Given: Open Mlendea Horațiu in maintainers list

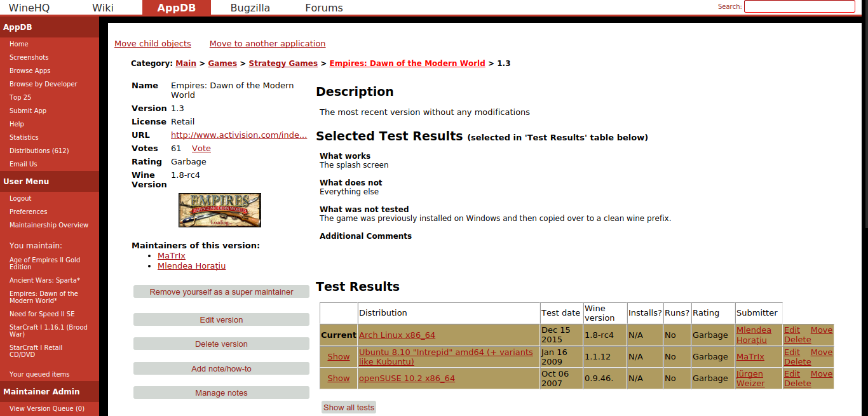Looking at the screenshot, I should [192, 266].
